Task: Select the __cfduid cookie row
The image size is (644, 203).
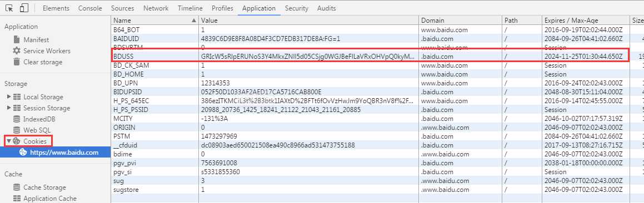Action: [x=377, y=145]
